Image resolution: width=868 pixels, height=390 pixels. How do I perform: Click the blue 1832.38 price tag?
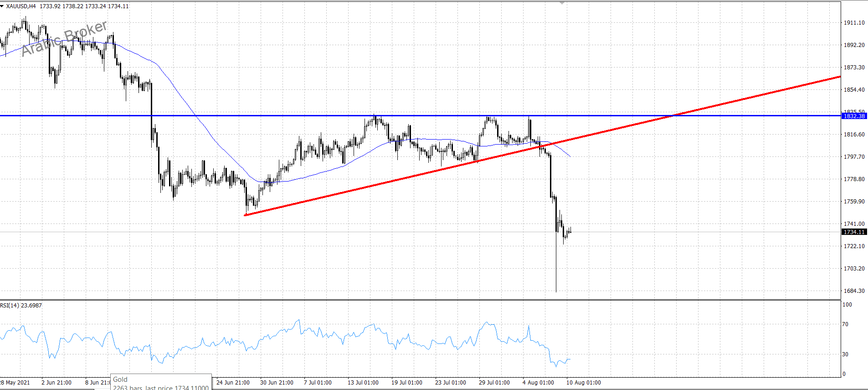tap(853, 116)
